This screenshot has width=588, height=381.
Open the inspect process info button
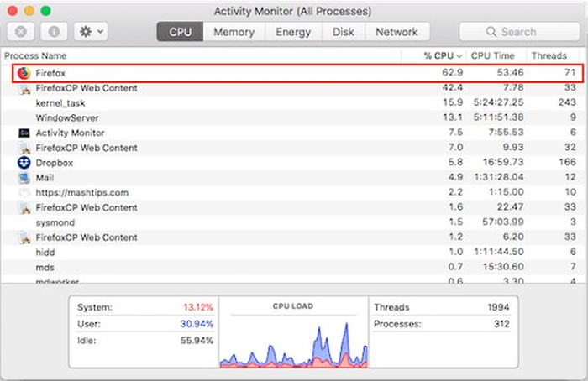[53, 32]
